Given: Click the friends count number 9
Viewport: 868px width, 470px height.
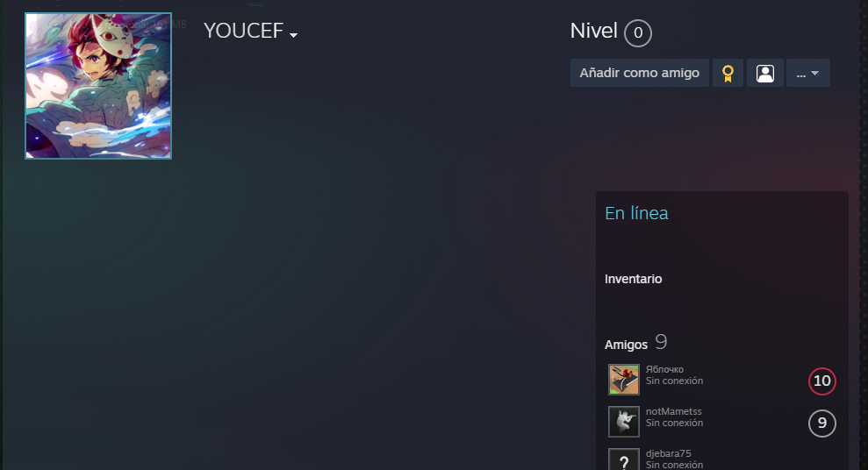Looking at the screenshot, I should coord(661,342).
